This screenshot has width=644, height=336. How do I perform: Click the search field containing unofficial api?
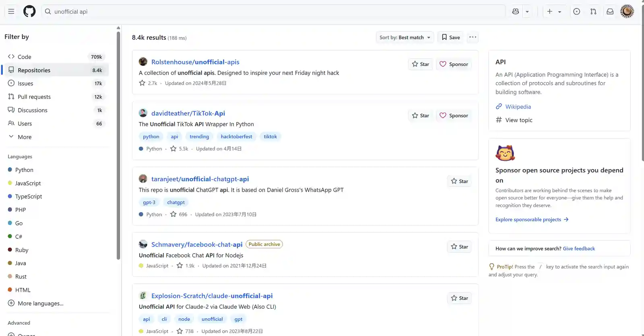[x=274, y=12]
